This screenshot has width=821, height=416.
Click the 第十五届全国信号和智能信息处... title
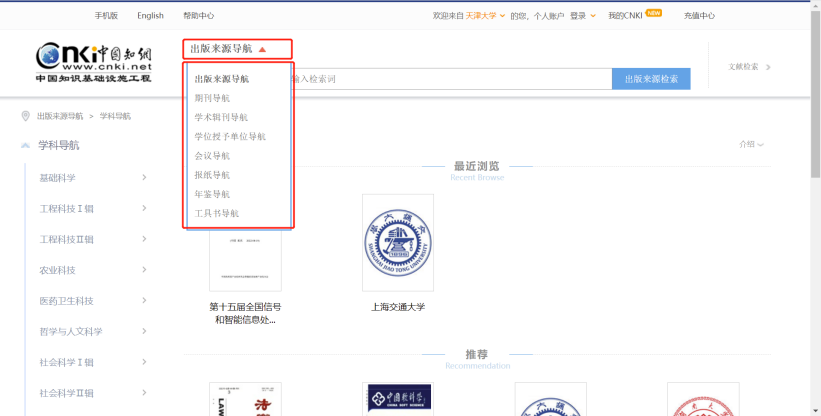[x=245, y=313]
